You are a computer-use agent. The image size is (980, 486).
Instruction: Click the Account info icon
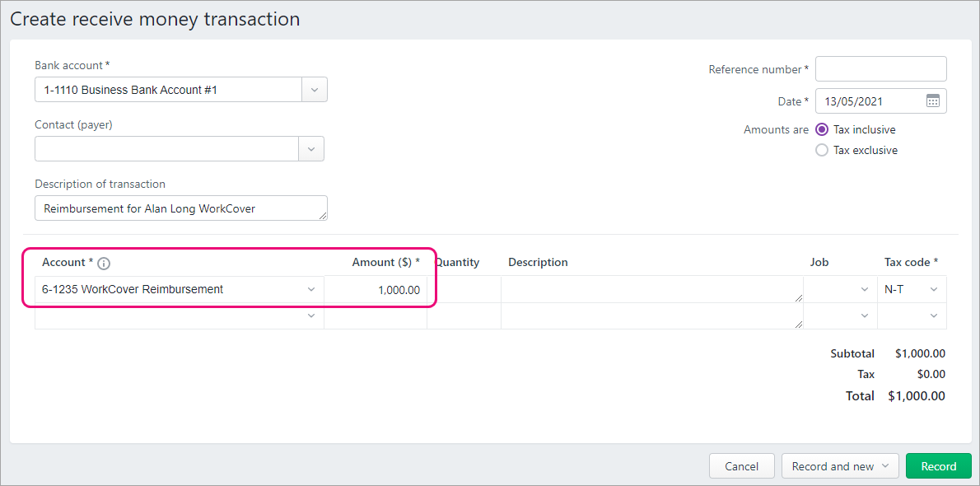104,264
